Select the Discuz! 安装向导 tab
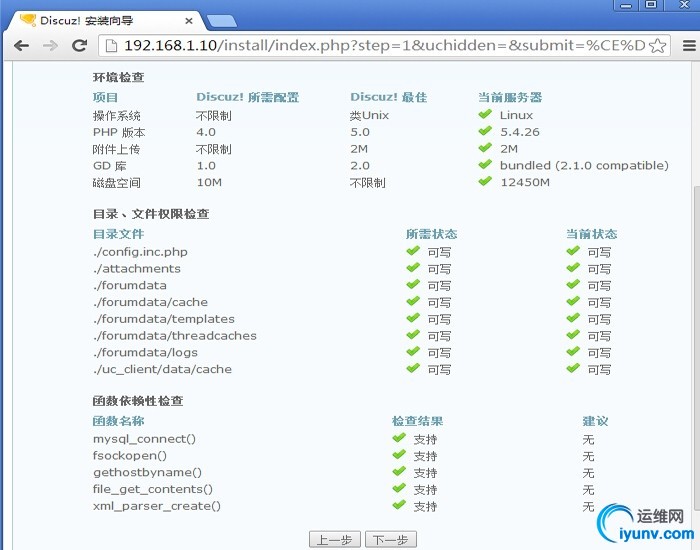 105,21
